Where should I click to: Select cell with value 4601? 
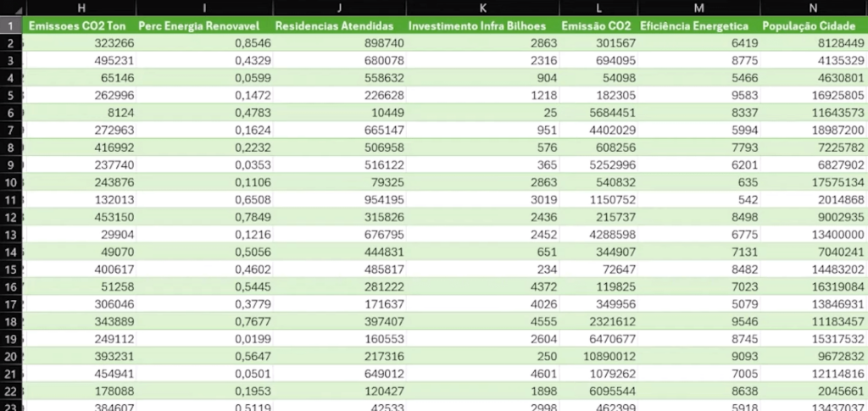pyautogui.click(x=482, y=374)
